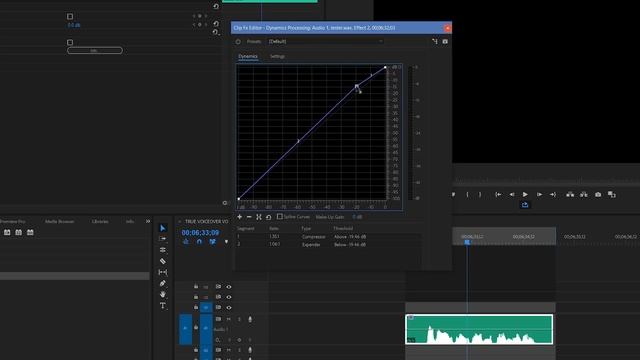Solo the Audio 1 track
Image resolution: width=640 pixels, height=360 pixels.
(x=239, y=319)
